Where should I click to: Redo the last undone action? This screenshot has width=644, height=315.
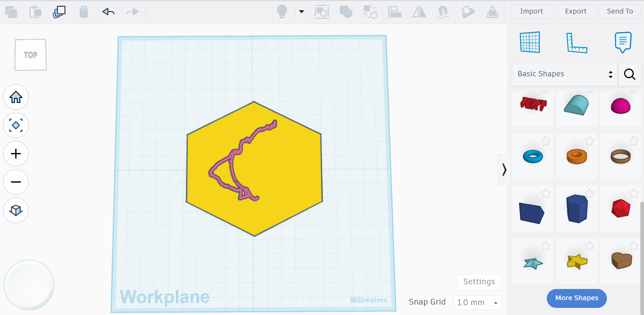click(132, 12)
